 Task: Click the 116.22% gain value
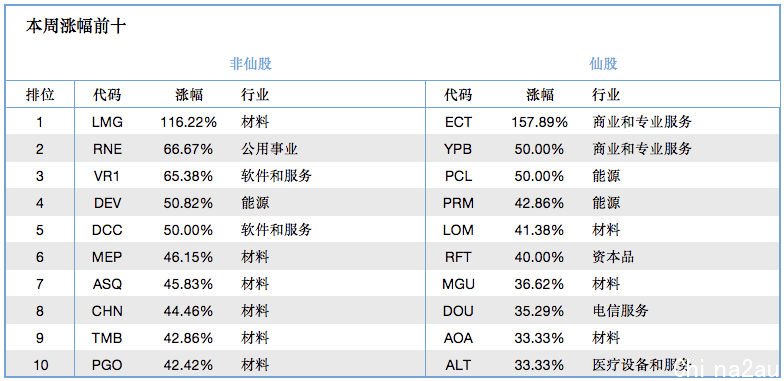[x=188, y=122]
